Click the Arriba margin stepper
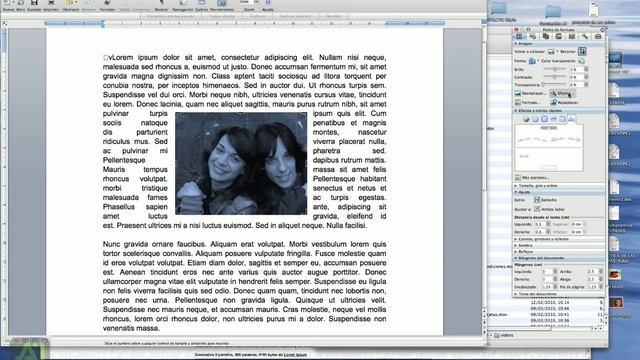The height and width of the screenshot is (360, 640). point(601,271)
